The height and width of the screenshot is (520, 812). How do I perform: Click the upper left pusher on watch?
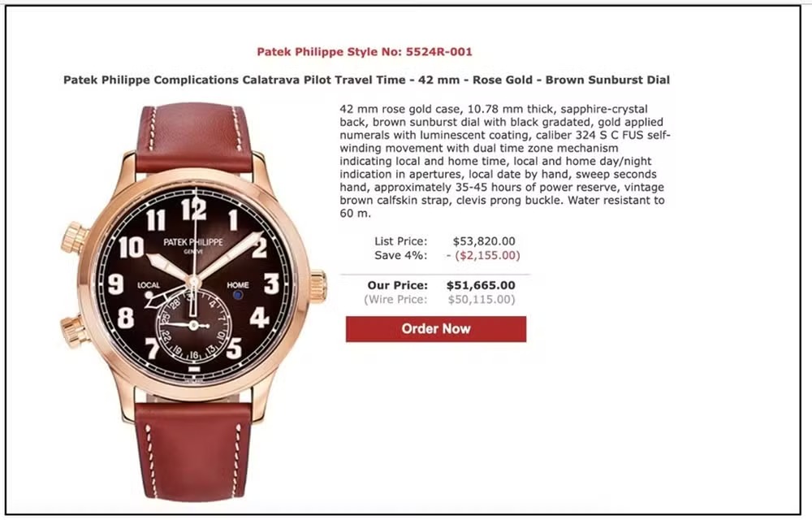pos(76,238)
